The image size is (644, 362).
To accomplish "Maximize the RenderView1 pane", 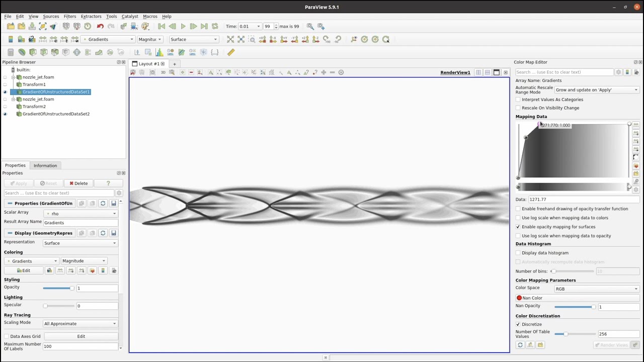I will (497, 72).
